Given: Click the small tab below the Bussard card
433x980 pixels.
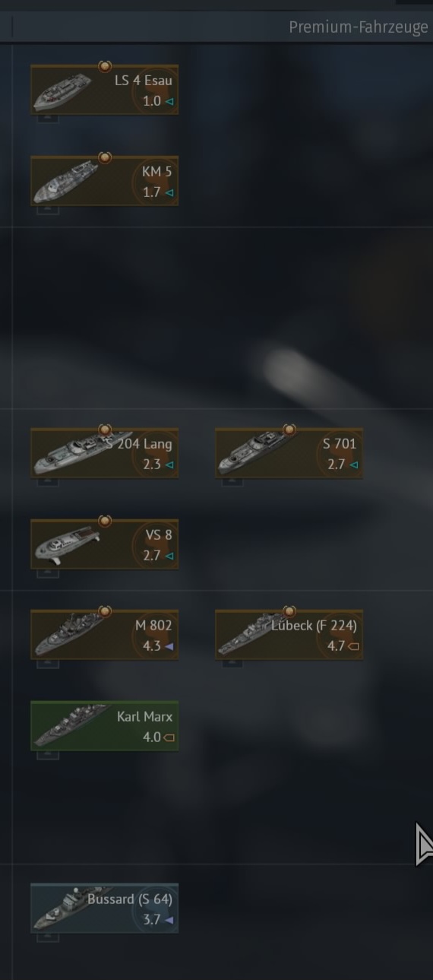Looking at the screenshot, I should pos(47,937).
